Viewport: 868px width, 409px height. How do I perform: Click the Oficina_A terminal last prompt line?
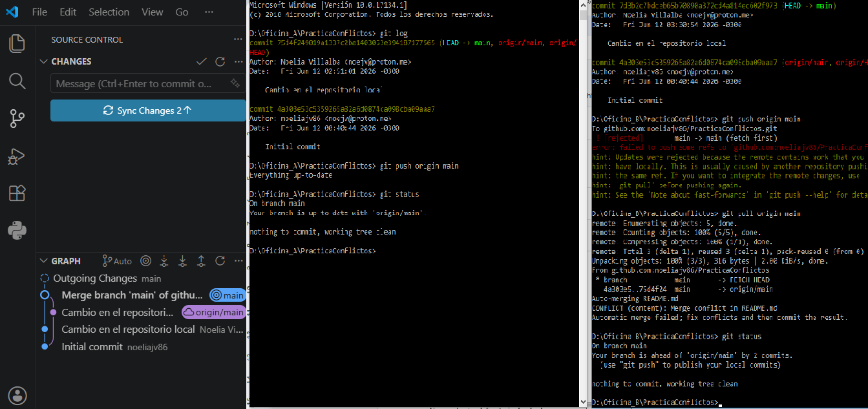click(x=313, y=250)
